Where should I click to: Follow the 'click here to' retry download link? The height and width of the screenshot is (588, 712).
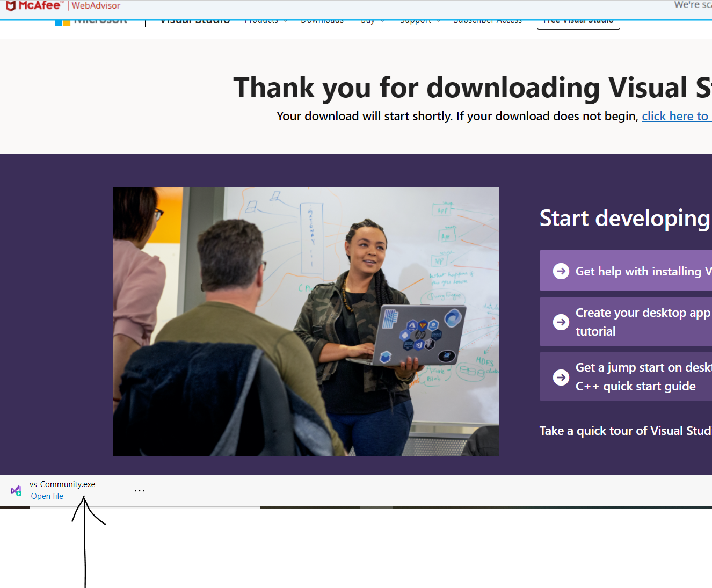(x=677, y=116)
